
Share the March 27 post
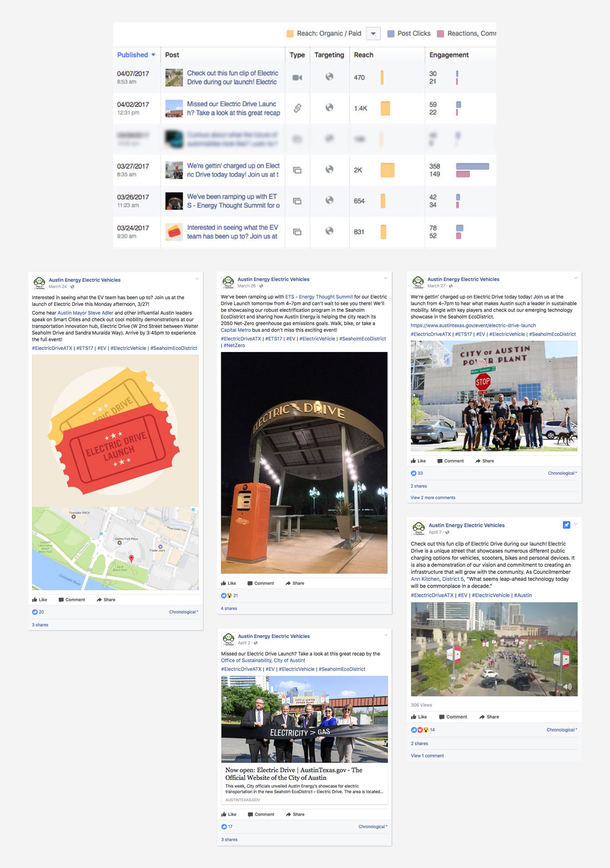tap(485, 461)
